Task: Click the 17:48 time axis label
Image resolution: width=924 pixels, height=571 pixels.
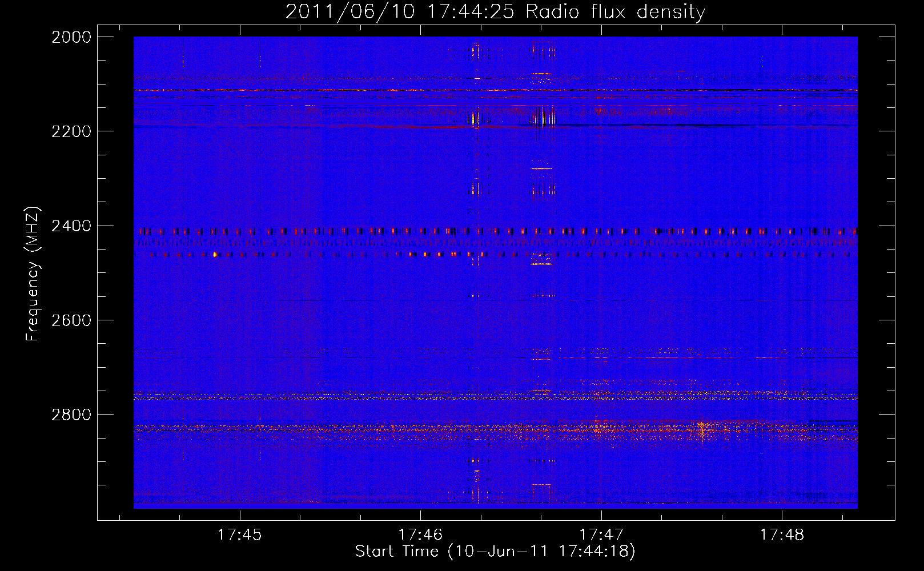Action: [782, 534]
